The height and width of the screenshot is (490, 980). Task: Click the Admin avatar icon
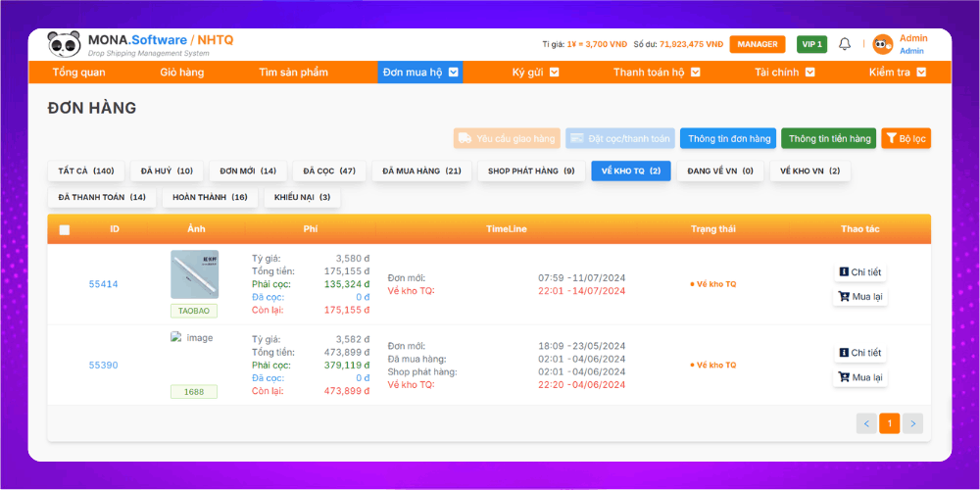point(882,44)
